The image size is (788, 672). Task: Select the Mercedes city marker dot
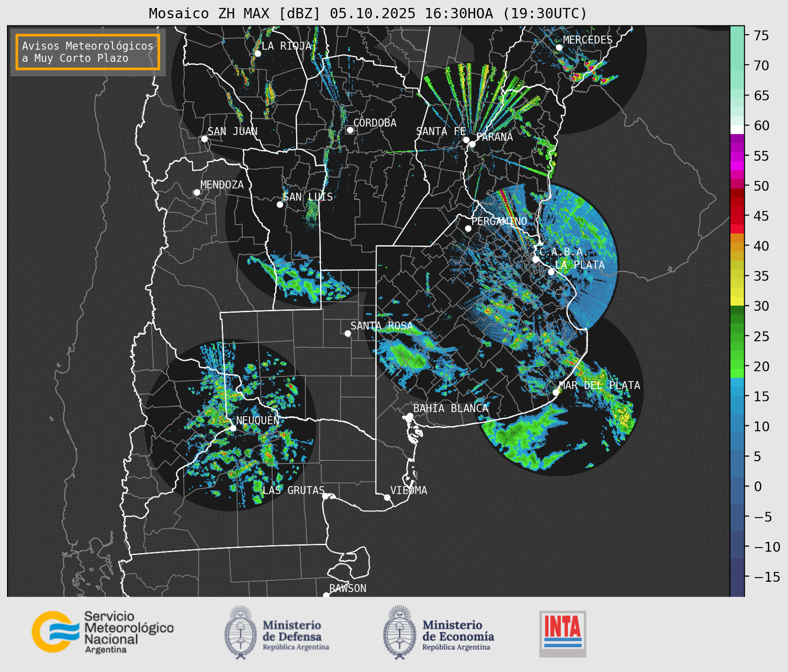[559, 48]
